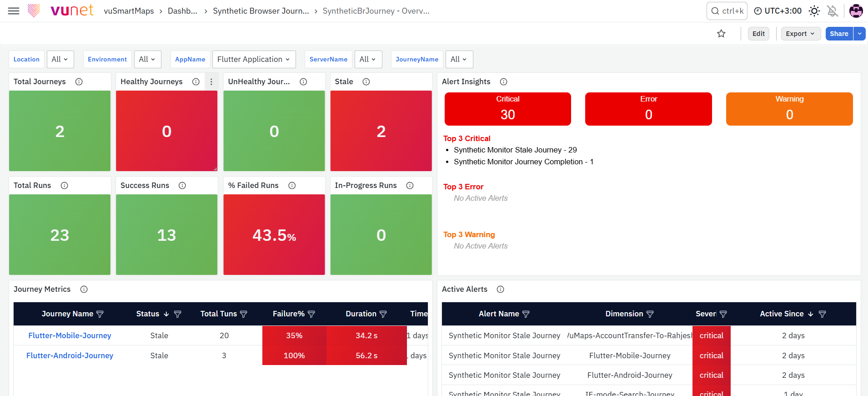868x396 pixels.
Task: Go to Synthetic Browser Journey breadcrumb
Action: [261, 11]
